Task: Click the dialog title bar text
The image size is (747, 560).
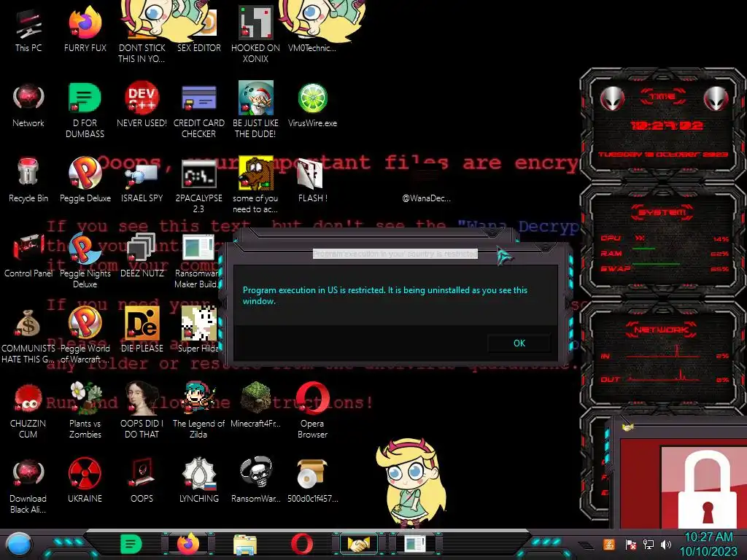Action: [x=395, y=254]
